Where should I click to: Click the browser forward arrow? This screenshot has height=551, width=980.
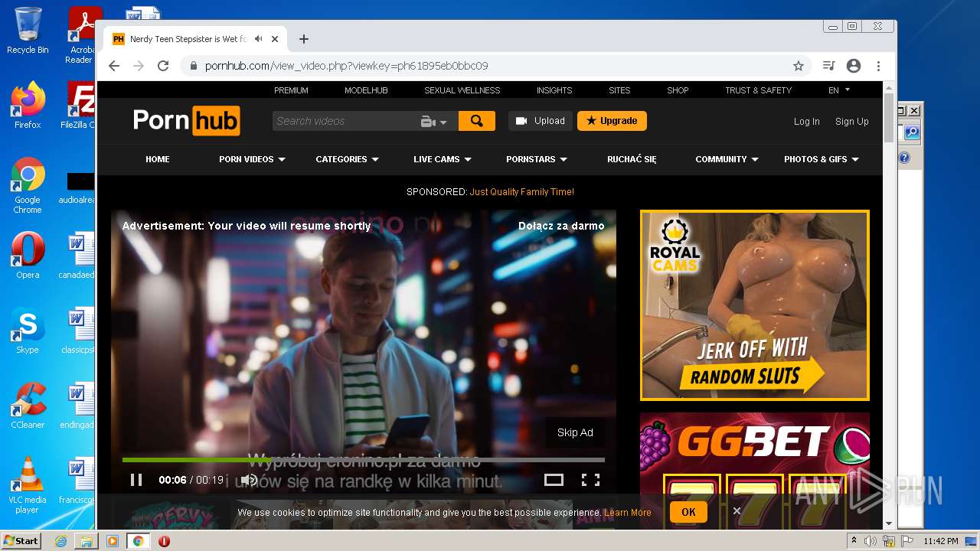[139, 66]
